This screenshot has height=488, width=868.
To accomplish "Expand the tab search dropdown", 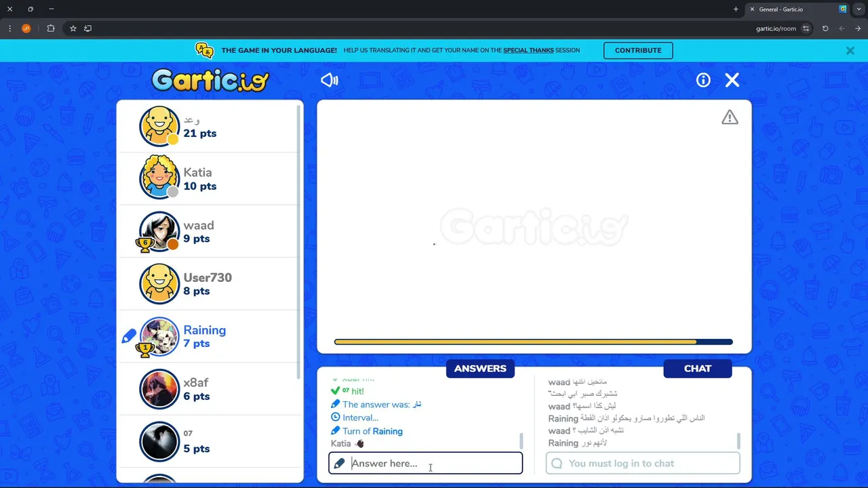I will tap(859, 9).
